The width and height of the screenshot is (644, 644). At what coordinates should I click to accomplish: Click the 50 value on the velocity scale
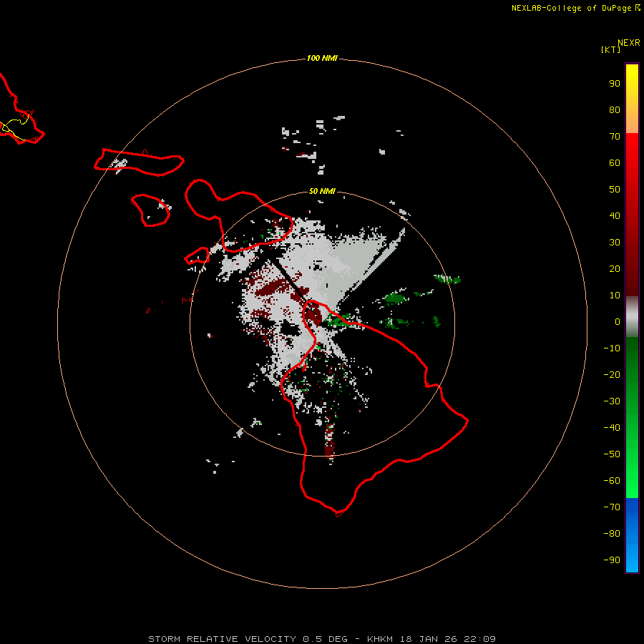point(615,190)
